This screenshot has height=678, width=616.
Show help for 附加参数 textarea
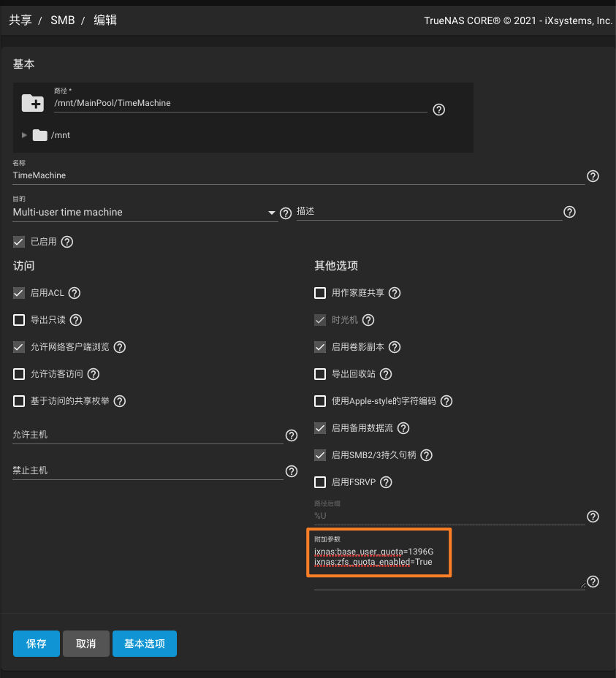pyautogui.click(x=593, y=582)
